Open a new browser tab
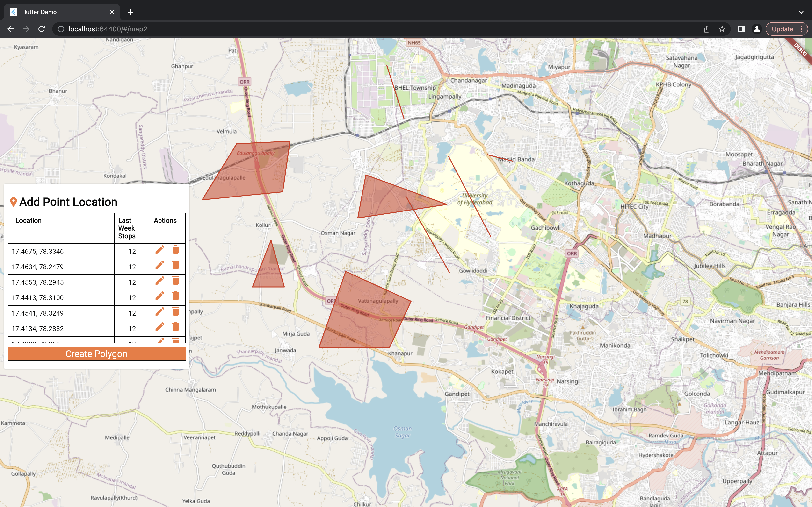This screenshot has width=812, height=507. coord(130,12)
